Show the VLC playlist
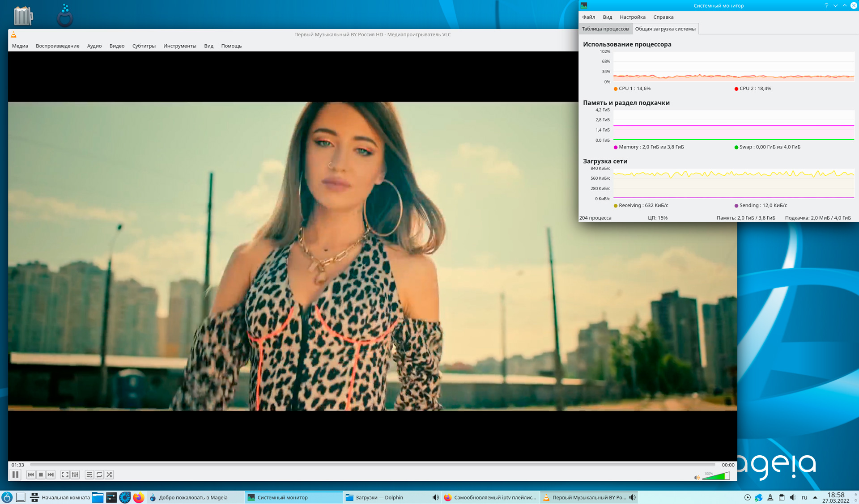Viewport: 859px width, 504px height. coord(89,474)
